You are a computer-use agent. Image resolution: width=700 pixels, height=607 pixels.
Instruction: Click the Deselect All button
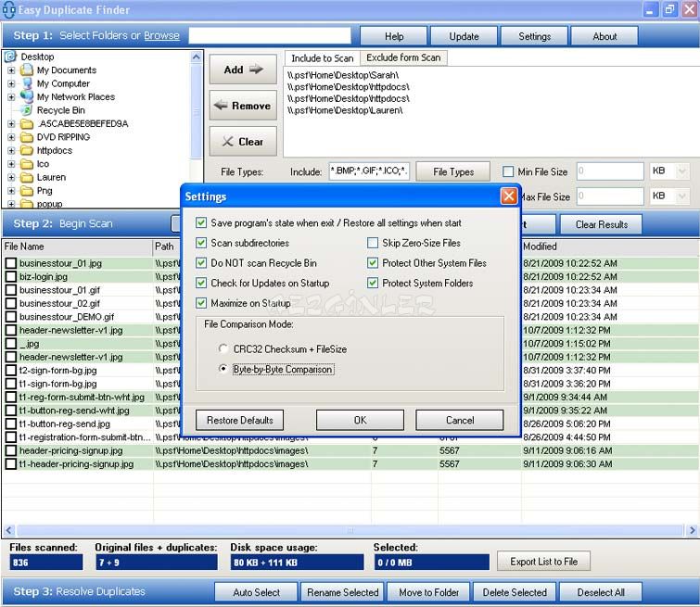point(601,592)
